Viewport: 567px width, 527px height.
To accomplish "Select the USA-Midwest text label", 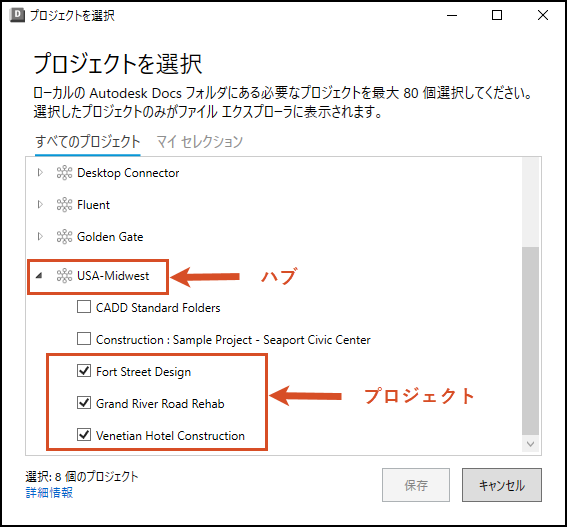I will [x=113, y=276].
